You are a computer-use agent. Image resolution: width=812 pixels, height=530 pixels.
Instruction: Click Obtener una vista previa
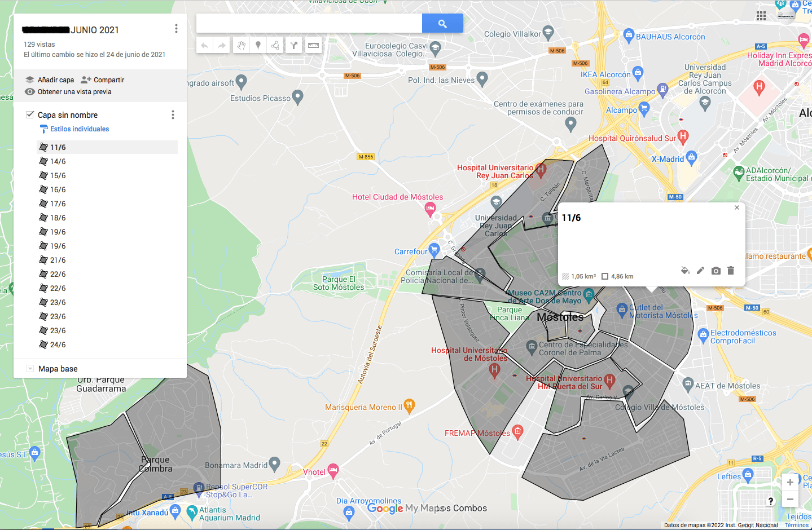68,92
